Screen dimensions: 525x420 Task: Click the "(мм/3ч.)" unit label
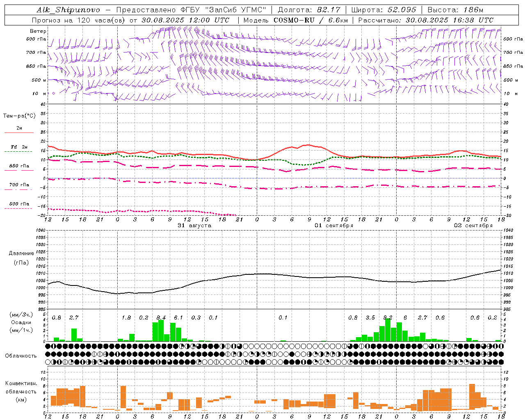[21, 315]
